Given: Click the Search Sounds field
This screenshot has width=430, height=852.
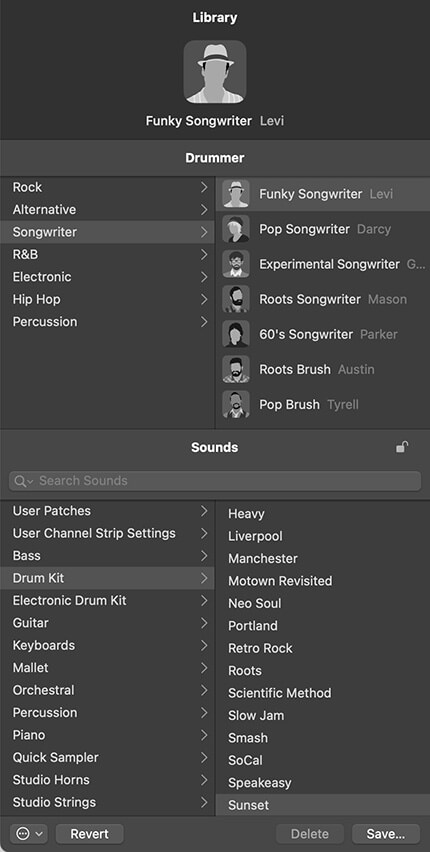Looking at the screenshot, I should [x=215, y=481].
